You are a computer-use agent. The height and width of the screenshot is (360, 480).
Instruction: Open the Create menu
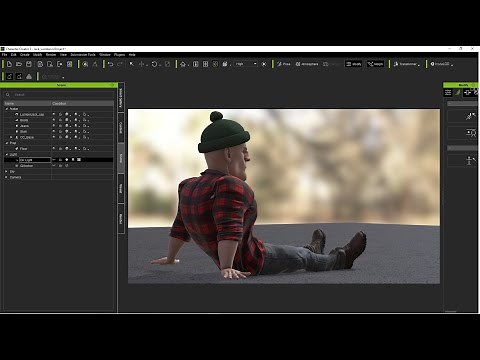coord(25,55)
